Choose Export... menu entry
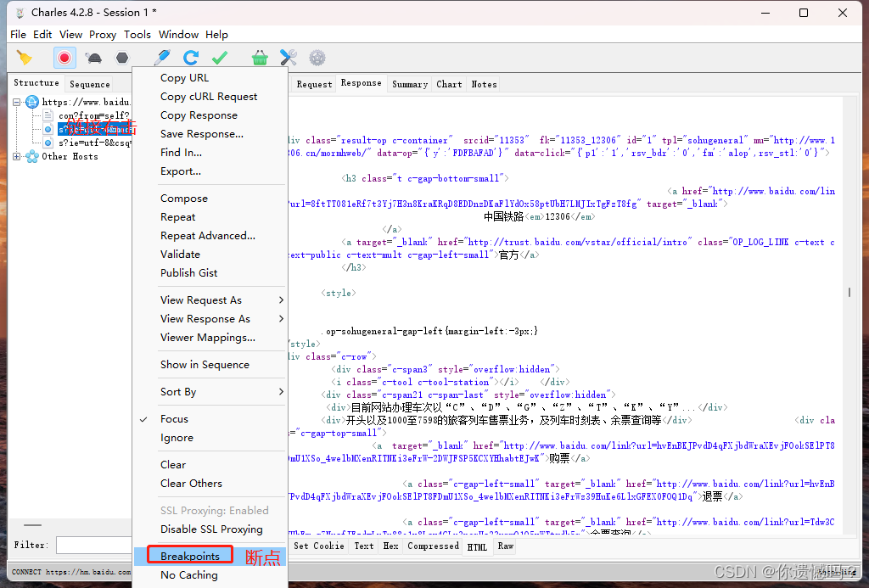The height and width of the screenshot is (588, 869). click(x=181, y=171)
